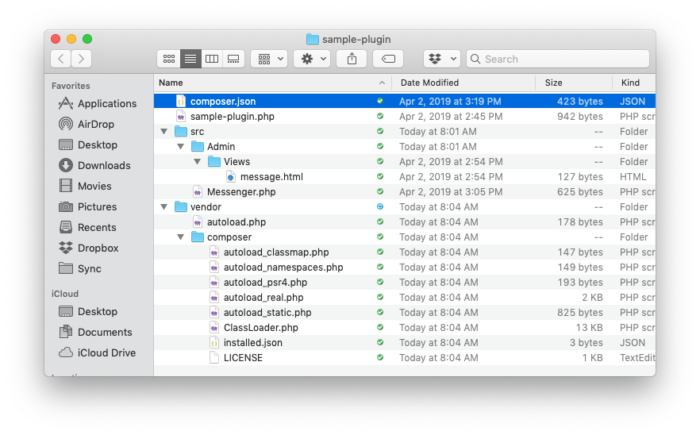Open Movies in the sidebar
700x435 pixels.
coord(85,186)
